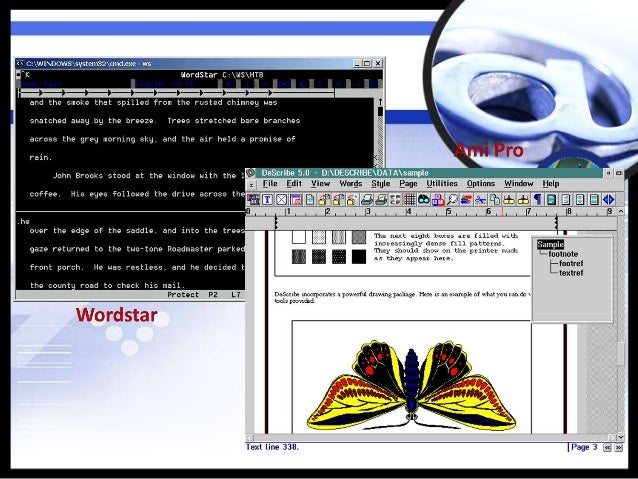Viewport: 638px width, 479px height.
Task: Open the View menu in DeScribe
Action: tap(320, 184)
